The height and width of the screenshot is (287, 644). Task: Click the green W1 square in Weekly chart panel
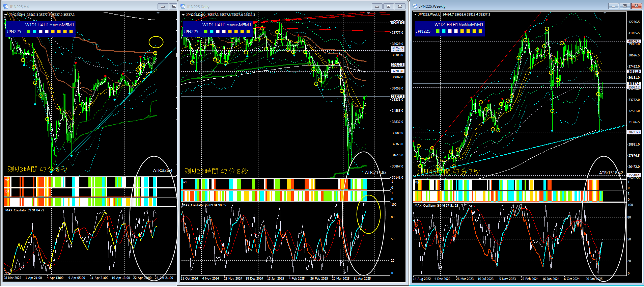tap(438, 31)
